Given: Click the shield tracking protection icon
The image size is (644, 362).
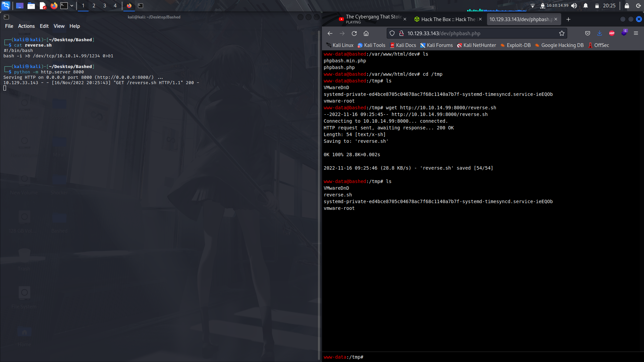Looking at the screenshot, I should point(392,33).
